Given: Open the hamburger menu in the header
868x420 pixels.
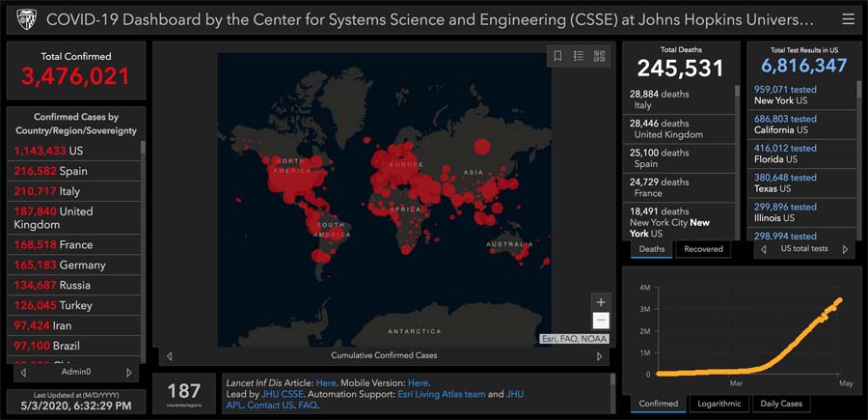Looking at the screenshot, I should (x=848, y=20).
